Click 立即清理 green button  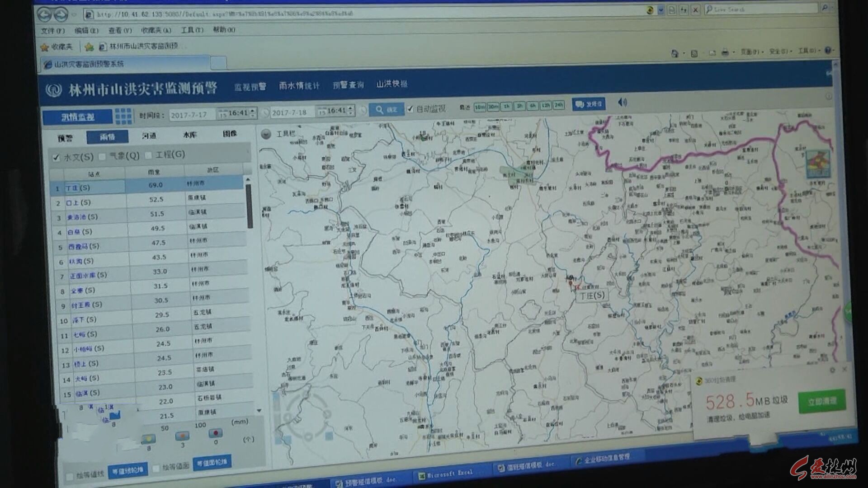coord(822,401)
